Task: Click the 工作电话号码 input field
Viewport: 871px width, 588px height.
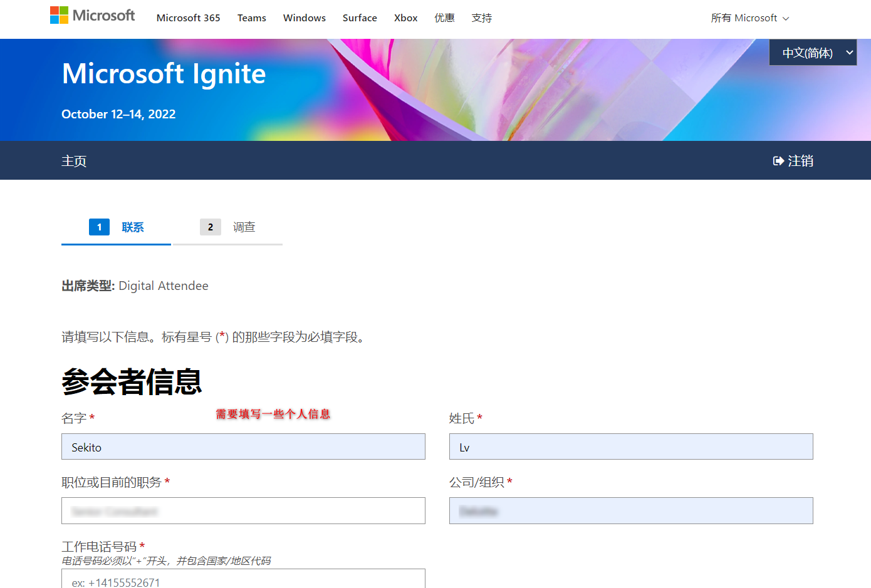Action: 243,579
